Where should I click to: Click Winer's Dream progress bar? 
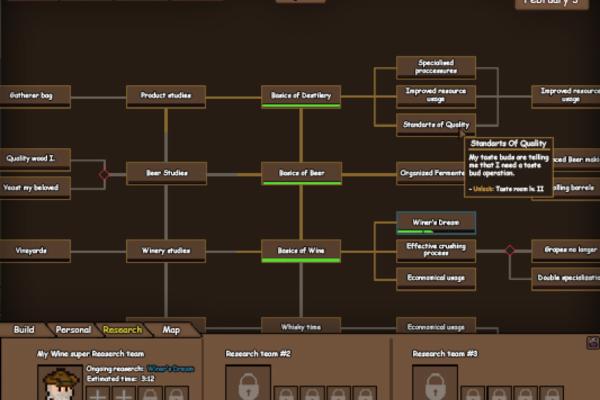pyautogui.click(x=436, y=232)
